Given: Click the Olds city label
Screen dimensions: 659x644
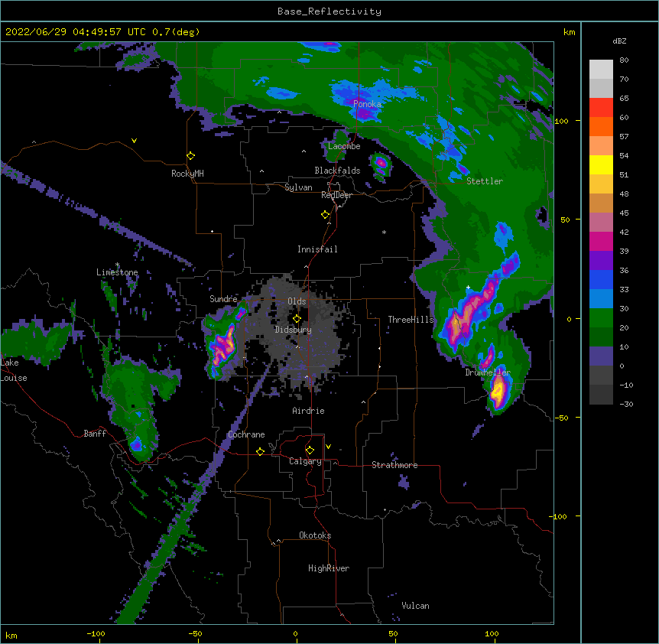Looking at the screenshot, I should click(297, 301).
